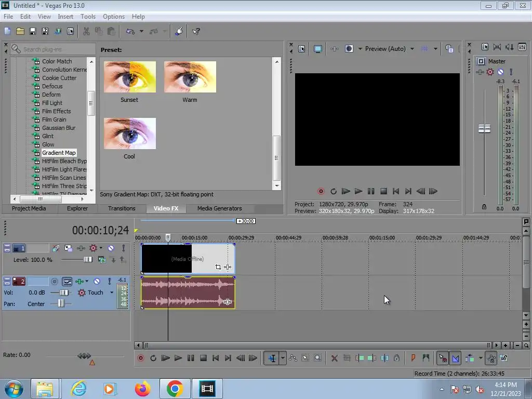Image resolution: width=532 pixels, height=399 pixels.
Task: Open a project with the folder icon
Action: point(20,31)
